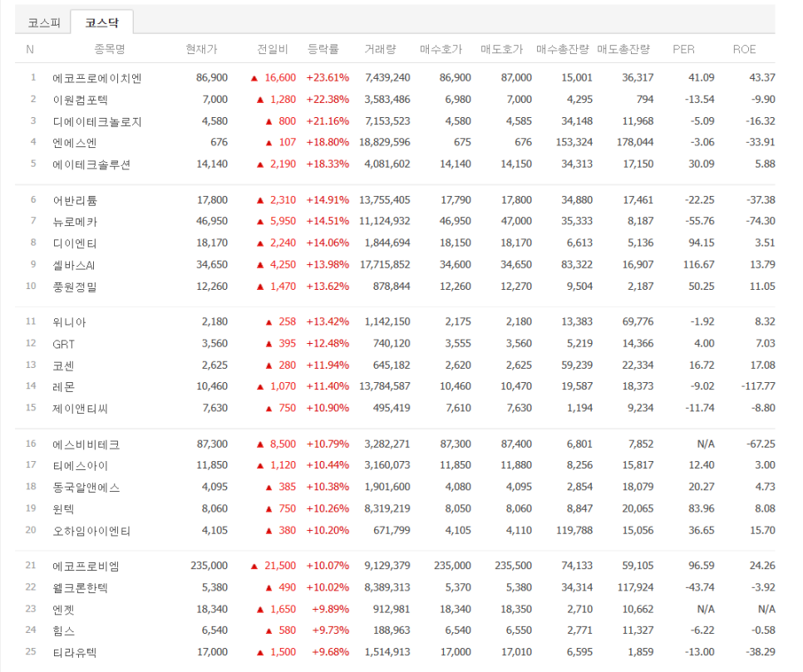Open 디이엔티 stock details
This screenshot has height=672, width=803.
pyautogui.click(x=75, y=243)
